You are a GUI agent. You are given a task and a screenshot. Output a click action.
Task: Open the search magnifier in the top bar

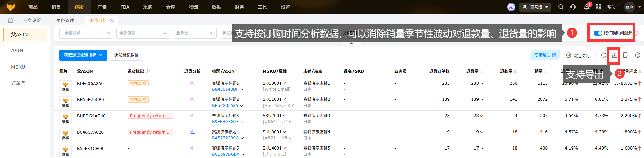[x=561, y=7]
